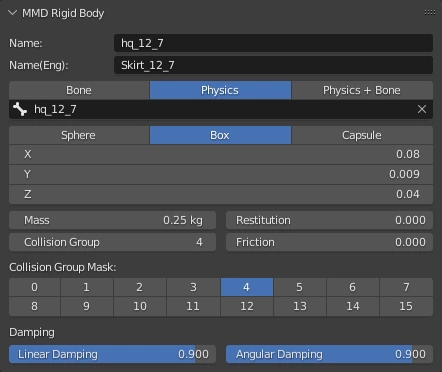The height and width of the screenshot is (372, 442).
Task: Edit the Name field hq_12_7
Action: pos(273,43)
